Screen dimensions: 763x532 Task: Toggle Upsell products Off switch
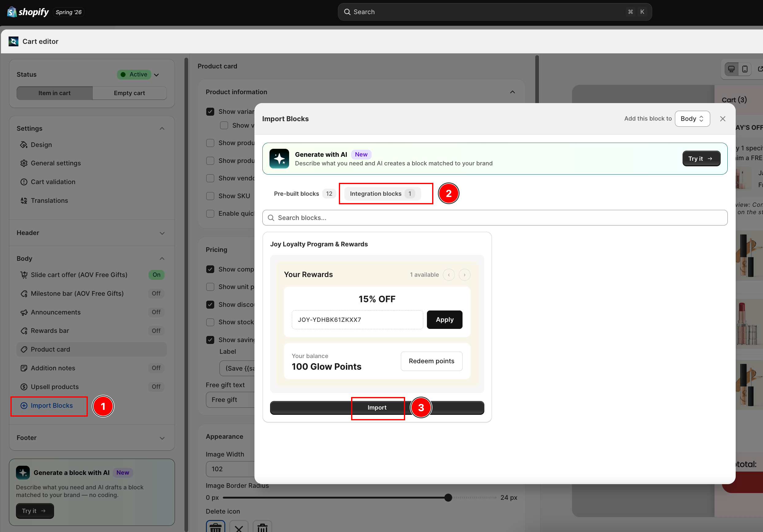pos(156,387)
